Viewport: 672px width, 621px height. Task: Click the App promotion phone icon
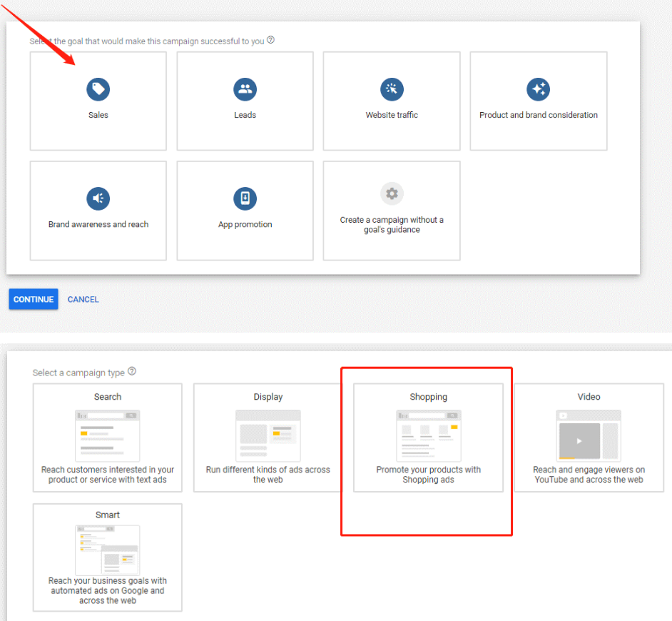click(x=245, y=198)
